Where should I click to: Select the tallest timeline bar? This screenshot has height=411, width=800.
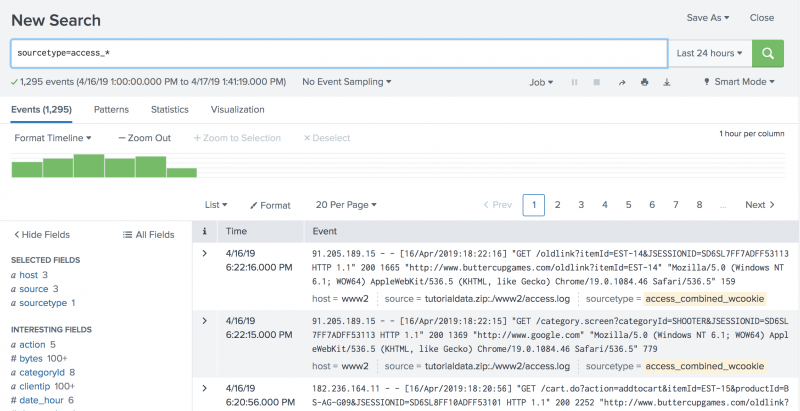89,166
